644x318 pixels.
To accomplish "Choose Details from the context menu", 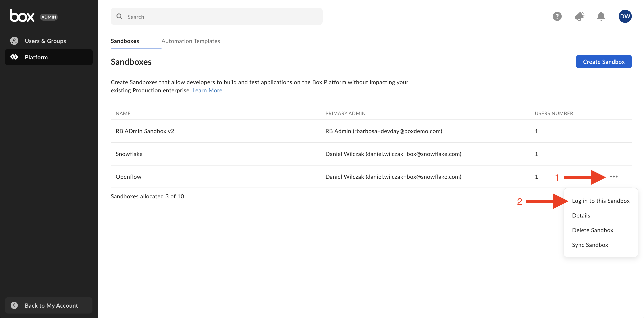I will point(581,215).
